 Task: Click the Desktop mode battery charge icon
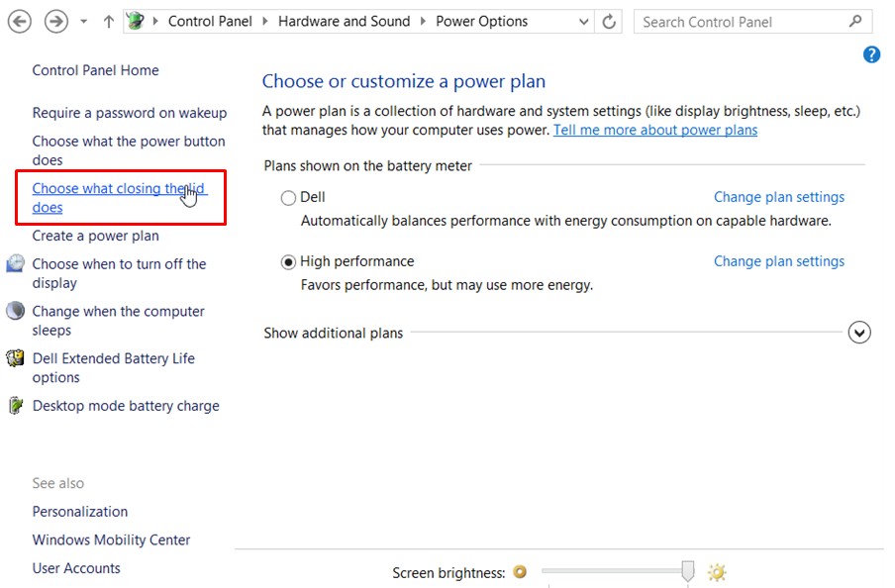15,406
